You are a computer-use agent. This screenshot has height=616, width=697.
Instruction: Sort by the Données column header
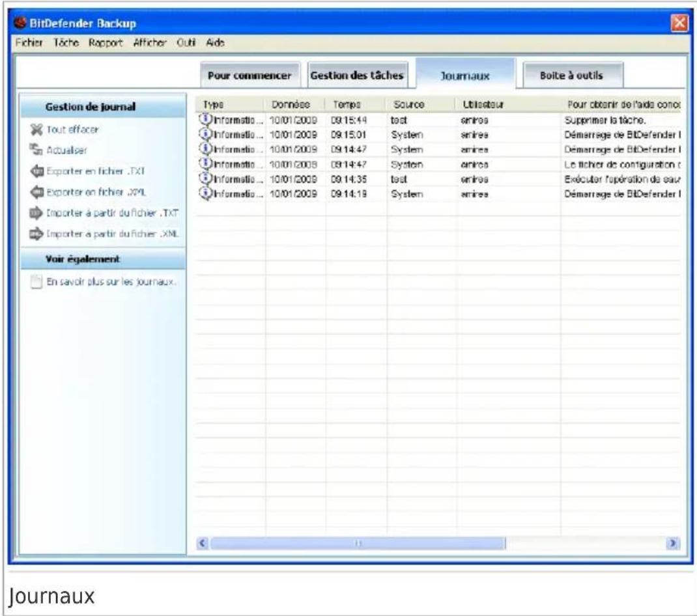(294, 104)
